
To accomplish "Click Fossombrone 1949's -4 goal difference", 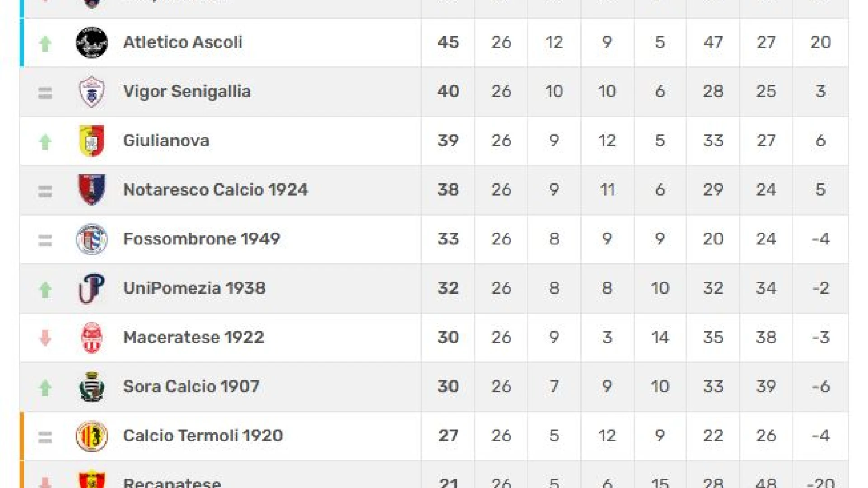I will click(x=821, y=239).
